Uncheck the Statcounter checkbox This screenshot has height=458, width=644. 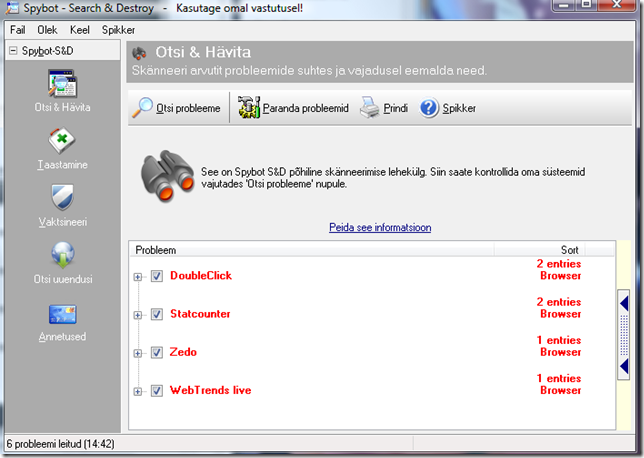[156, 314]
